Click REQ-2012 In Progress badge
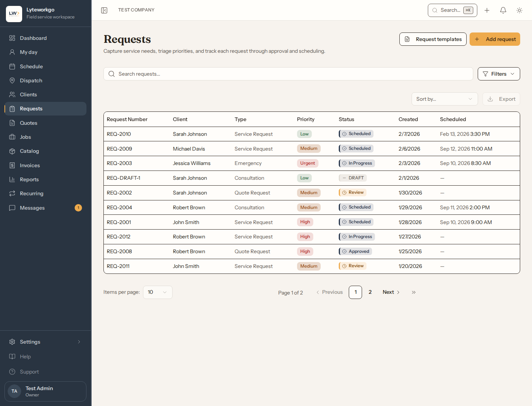This screenshot has height=406, width=532. (357, 237)
